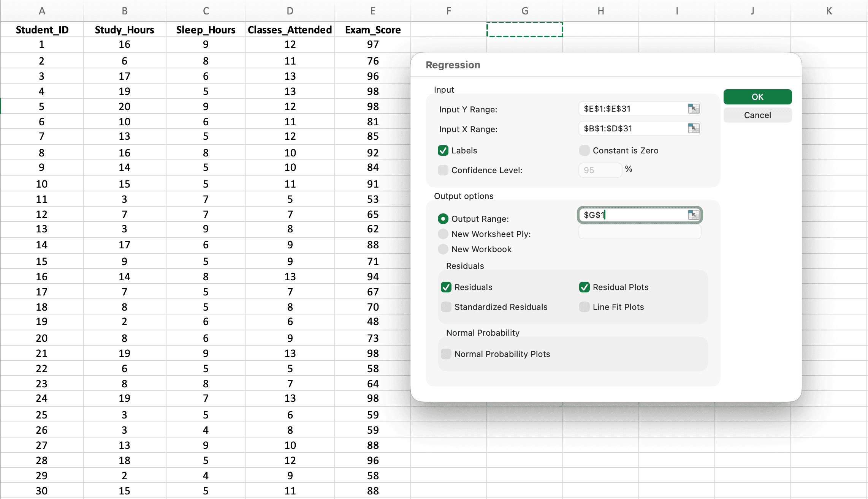
Task: Enable the Confidence Level checkbox
Action: (x=443, y=170)
